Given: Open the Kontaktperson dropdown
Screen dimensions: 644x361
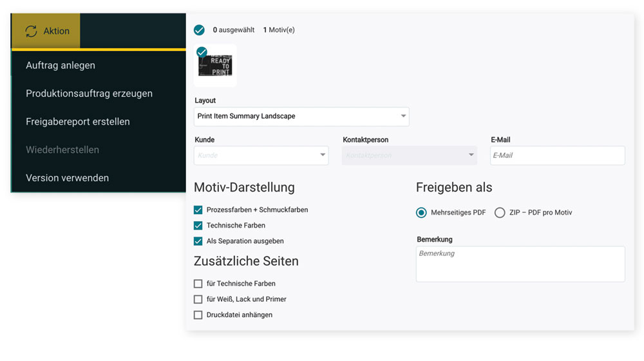Looking at the screenshot, I should pos(409,155).
